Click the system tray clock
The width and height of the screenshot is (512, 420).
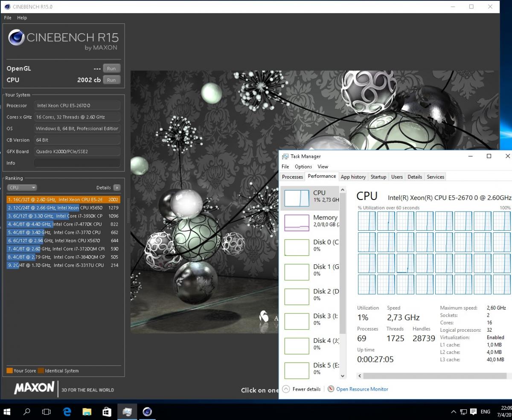pyautogui.click(x=504, y=411)
